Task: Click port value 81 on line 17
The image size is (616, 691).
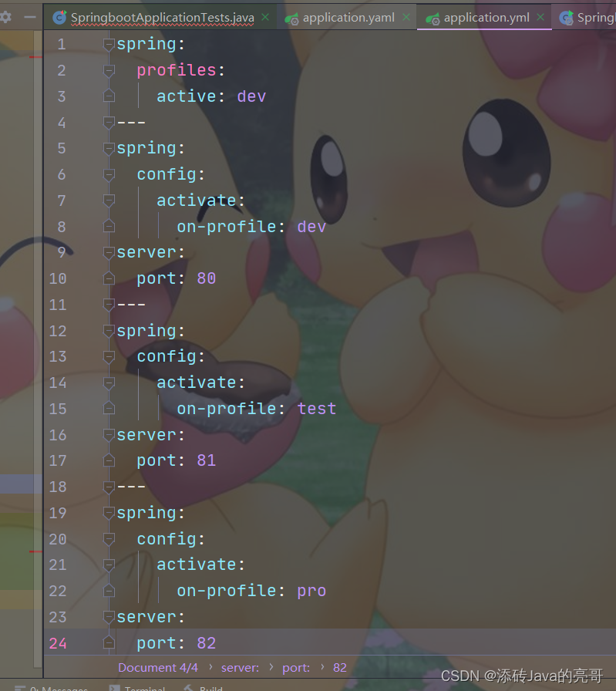Action: [206, 460]
